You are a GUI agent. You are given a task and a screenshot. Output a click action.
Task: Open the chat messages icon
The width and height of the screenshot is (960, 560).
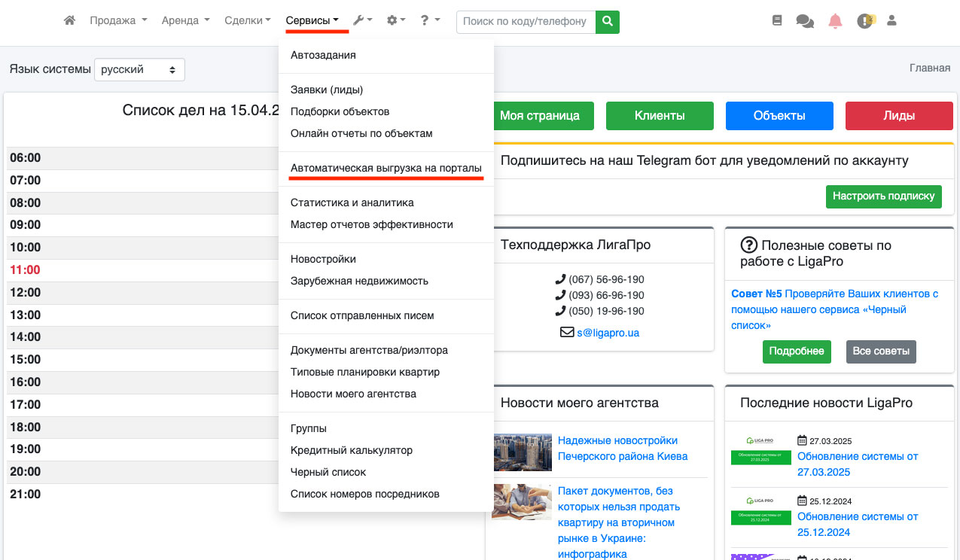pyautogui.click(x=805, y=21)
